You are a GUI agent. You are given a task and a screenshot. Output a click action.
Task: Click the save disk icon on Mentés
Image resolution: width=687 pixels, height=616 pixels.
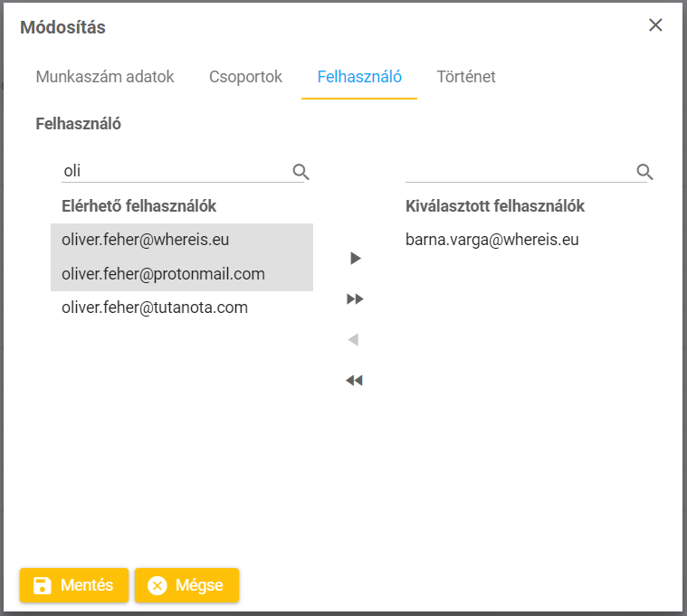click(x=43, y=585)
